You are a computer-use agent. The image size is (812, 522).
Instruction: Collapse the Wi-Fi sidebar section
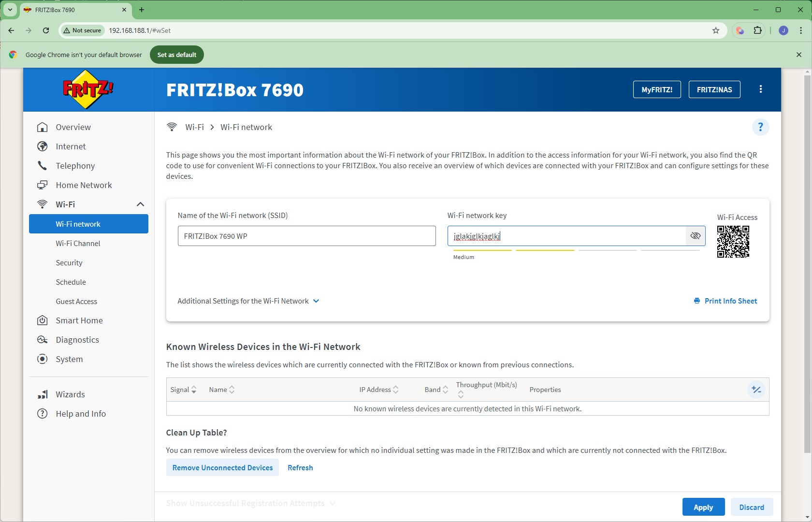pos(140,204)
